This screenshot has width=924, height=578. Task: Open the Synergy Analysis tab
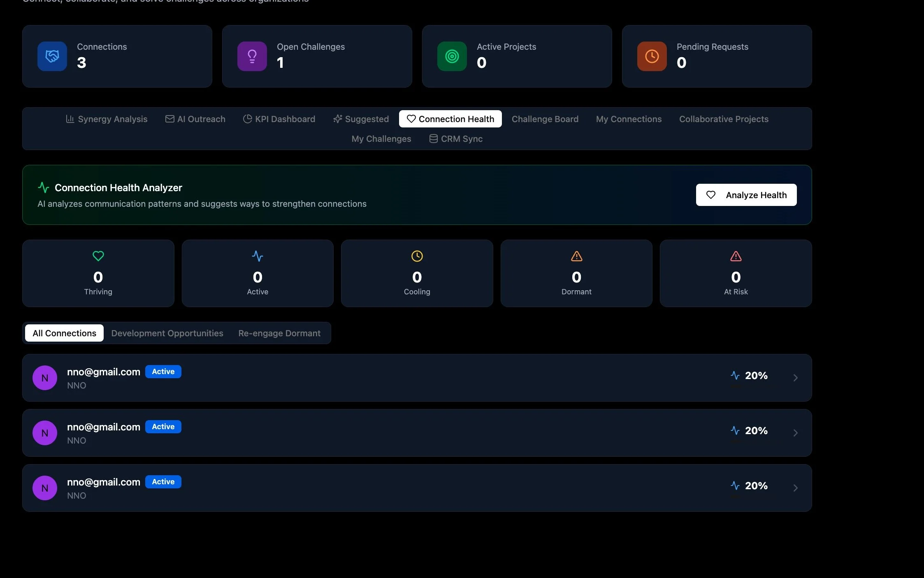point(107,119)
